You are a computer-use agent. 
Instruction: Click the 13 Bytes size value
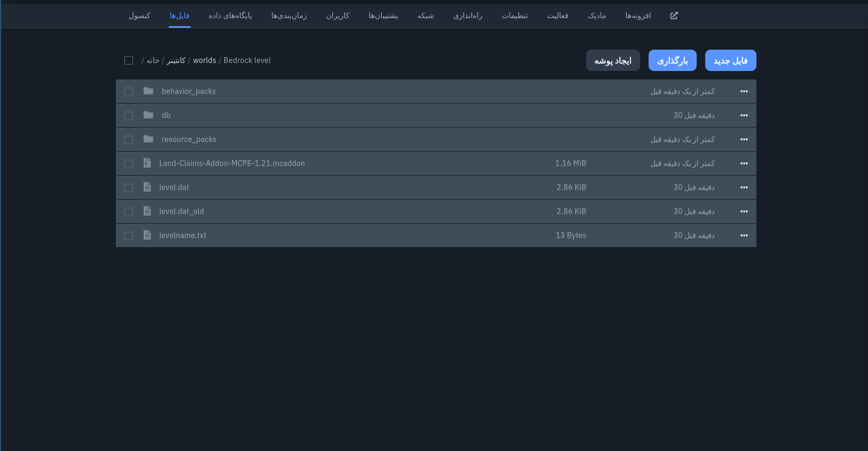click(571, 235)
